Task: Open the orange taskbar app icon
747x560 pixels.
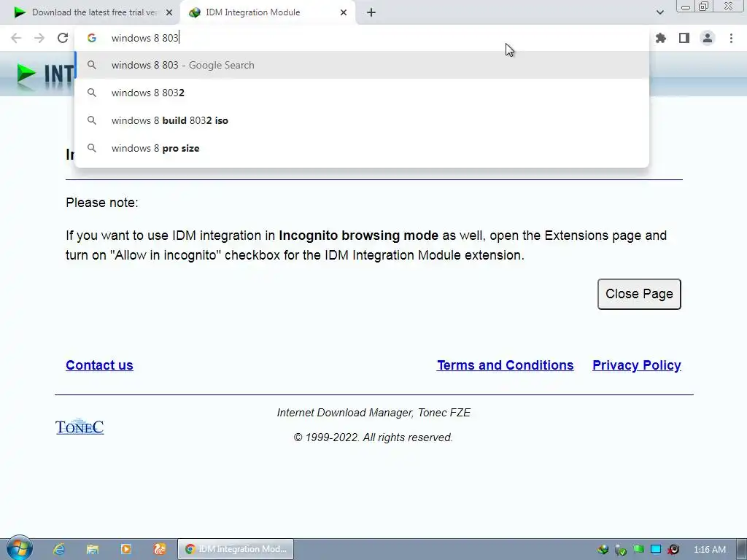Action: tap(160, 549)
